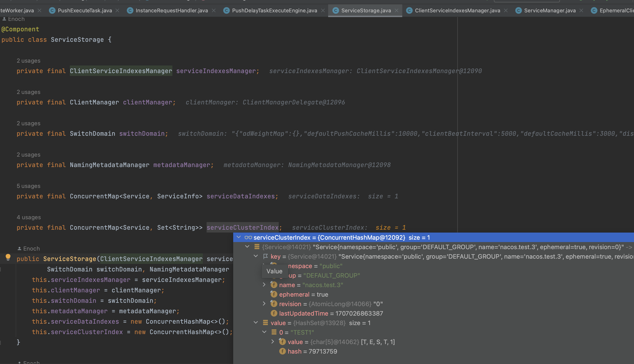Click the quick-fix light bulb icon
Viewport: 634px width, 364px height.
click(x=8, y=257)
